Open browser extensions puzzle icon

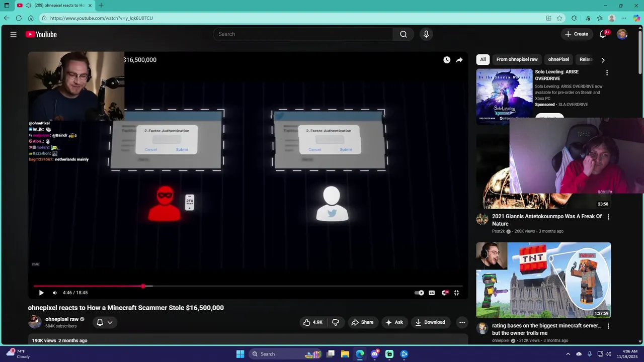point(574,18)
